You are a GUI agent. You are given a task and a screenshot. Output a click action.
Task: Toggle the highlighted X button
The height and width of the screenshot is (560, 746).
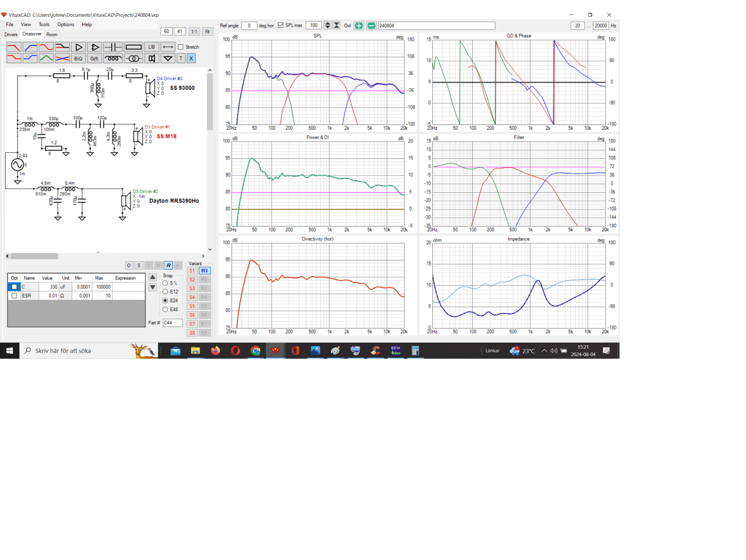tap(191, 58)
